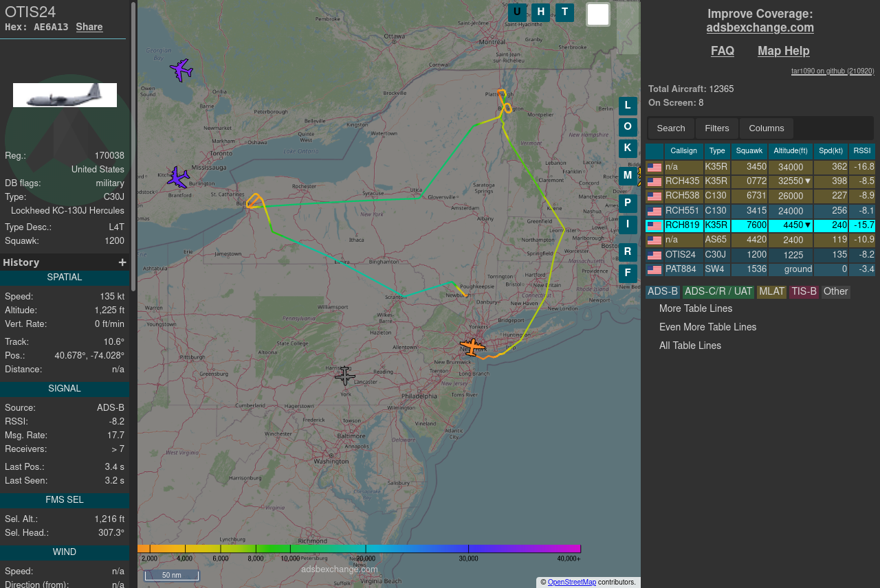The height and width of the screenshot is (588, 880).
Task: Open the Search tab
Action: tap(671, 128)
